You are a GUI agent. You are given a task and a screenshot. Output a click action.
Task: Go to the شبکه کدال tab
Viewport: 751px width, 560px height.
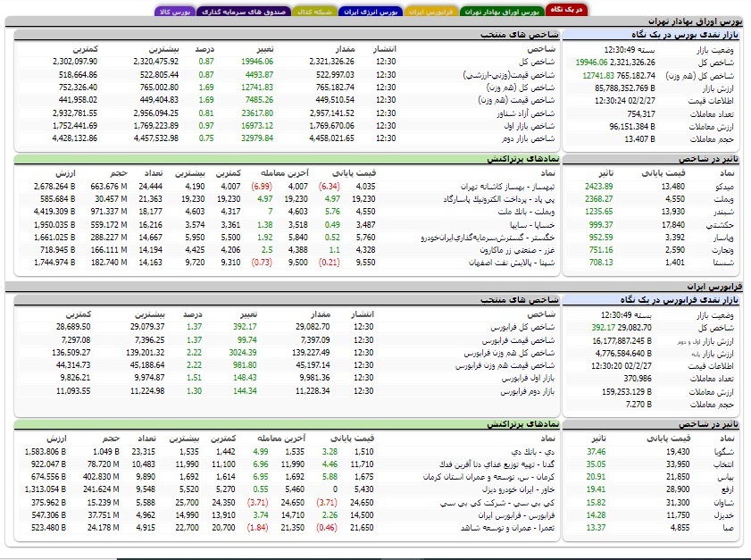point(314,12)
